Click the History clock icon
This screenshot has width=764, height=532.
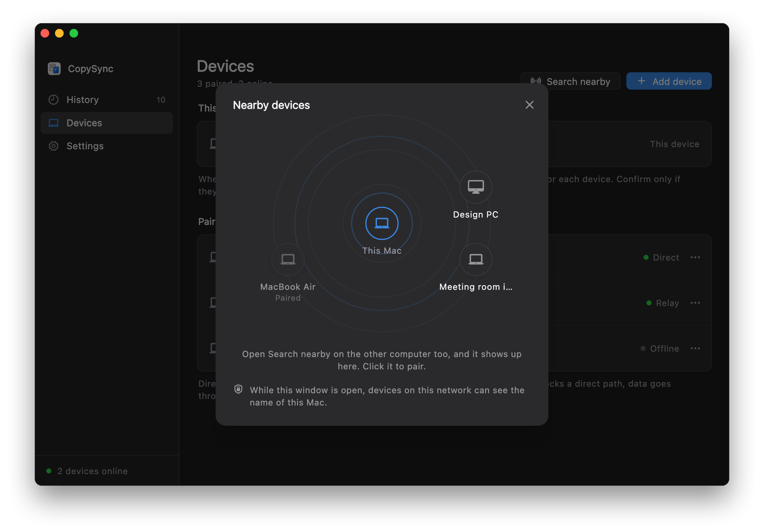click(x=54, y=100)
